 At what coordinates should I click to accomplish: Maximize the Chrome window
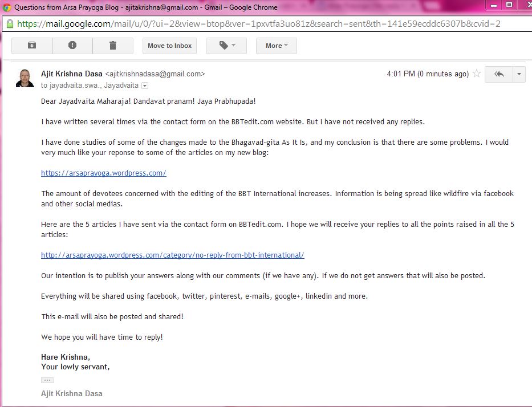(x=509, y=5)
